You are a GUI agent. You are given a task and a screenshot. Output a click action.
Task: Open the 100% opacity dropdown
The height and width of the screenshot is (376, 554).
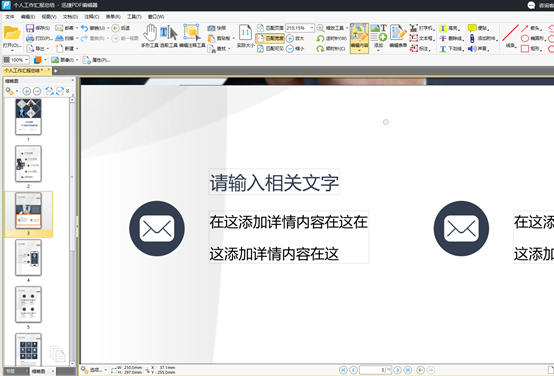pyautogui.click(x=26, y=60)
